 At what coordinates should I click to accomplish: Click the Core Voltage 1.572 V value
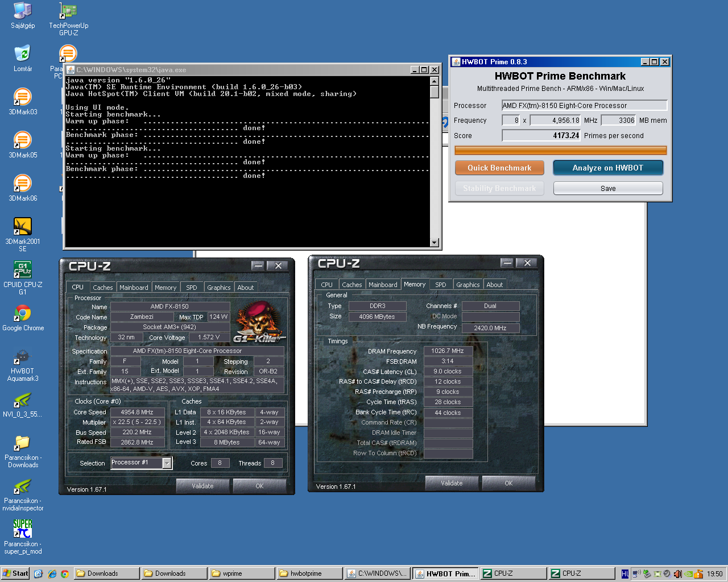coord(209,337)
